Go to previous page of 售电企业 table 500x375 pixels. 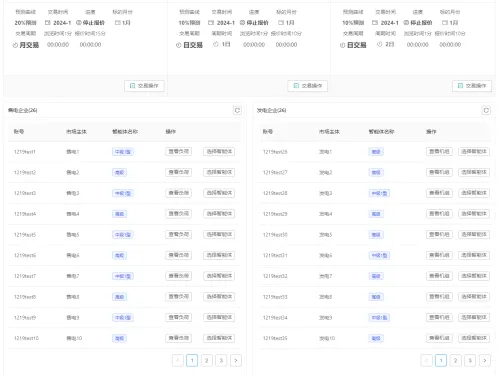click(178, 360)
